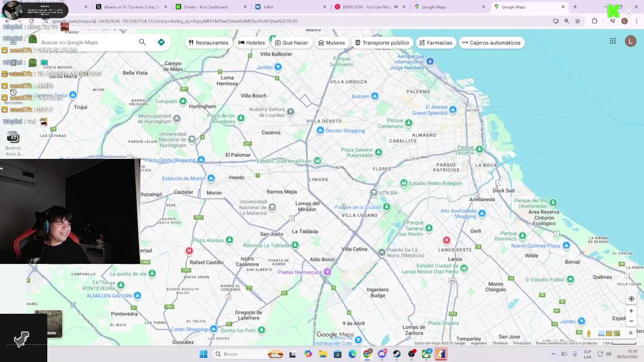Screen dimensions: 644x362
Task: Click Enviar comentarios sobre el producto
Action: pos(567,343)
